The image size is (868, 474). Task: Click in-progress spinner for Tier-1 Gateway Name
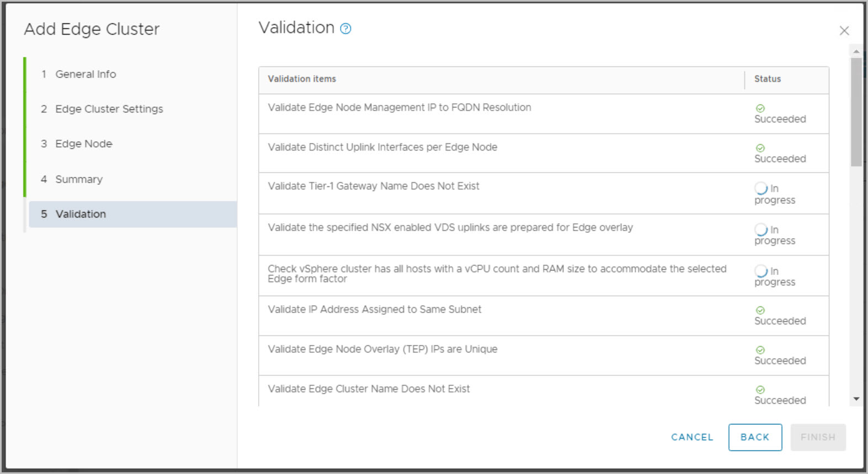[x=761, y=189]
